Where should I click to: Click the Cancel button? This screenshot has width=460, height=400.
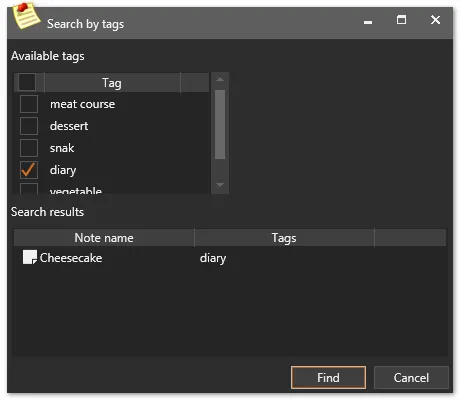point(411,378)
